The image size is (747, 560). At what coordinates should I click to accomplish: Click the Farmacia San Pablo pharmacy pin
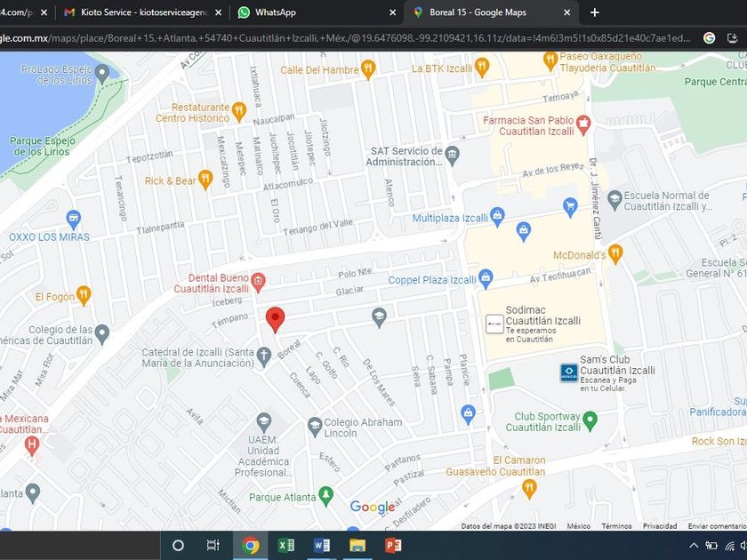pos(583,125)
